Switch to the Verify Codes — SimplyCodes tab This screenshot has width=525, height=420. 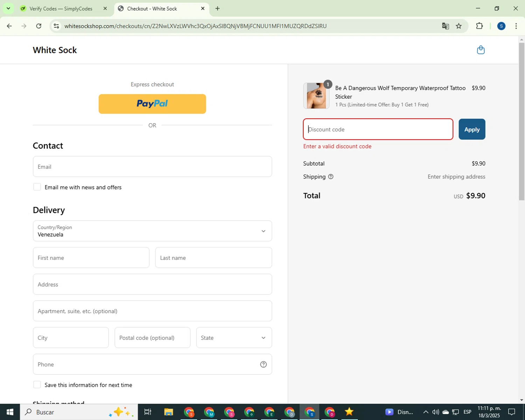[x=61, y=8]
